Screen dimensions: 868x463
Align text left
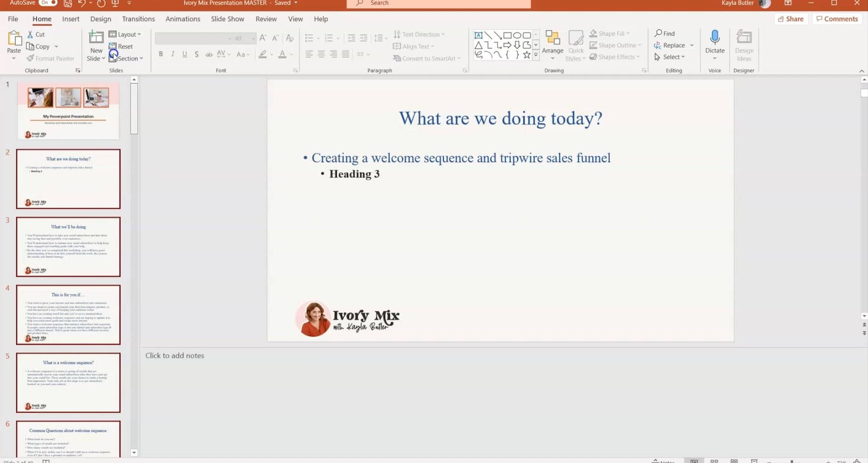tap(309, 54)
